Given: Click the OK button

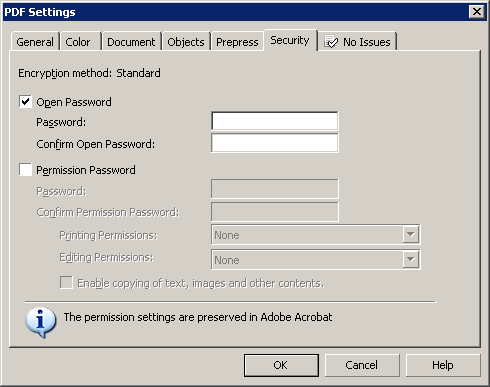Looking at the screenshot, I should [281, 365].
